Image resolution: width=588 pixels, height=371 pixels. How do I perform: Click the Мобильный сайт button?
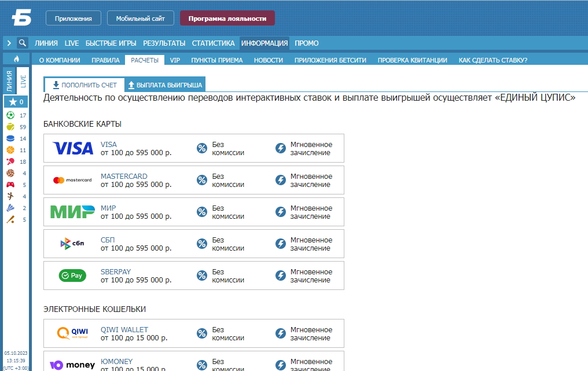click(141, 18)
